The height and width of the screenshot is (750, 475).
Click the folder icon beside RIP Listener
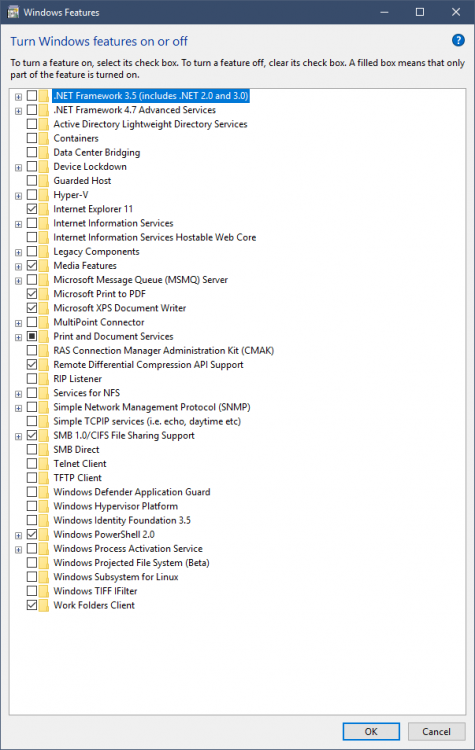tap(44, 379)
